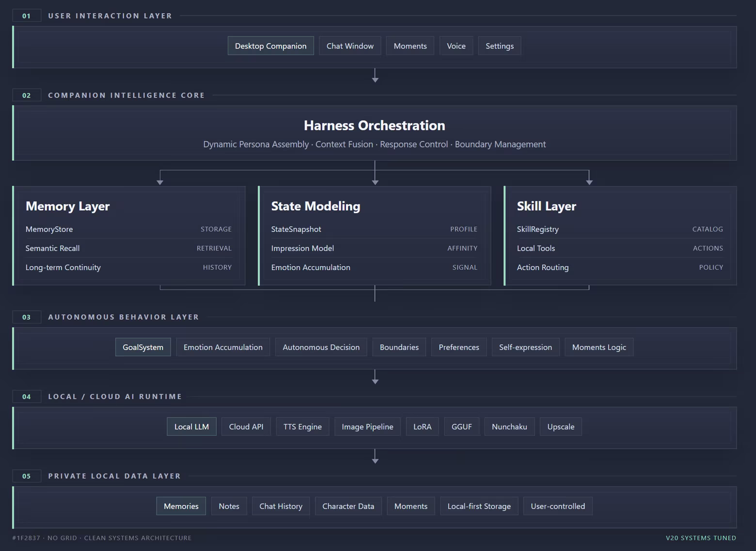
Task: Click Emotion Accumulation in State Modeling card
Action: (x=374, y=267)
